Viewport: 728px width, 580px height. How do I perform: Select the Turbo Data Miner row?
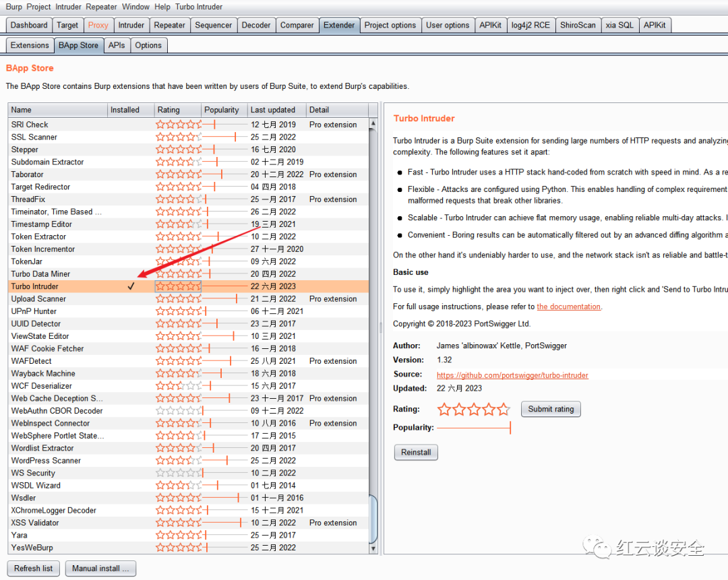tap(189, 273)
